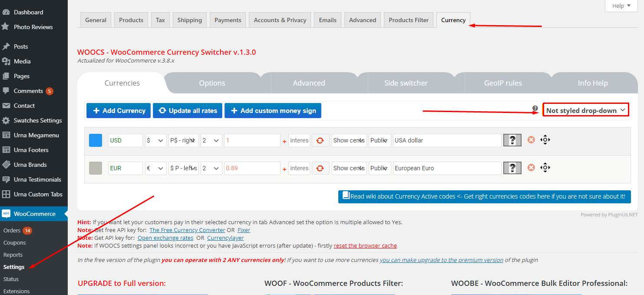644x295 pixels.
Task: Click the Add Currency button
Action: click(119, 111)
